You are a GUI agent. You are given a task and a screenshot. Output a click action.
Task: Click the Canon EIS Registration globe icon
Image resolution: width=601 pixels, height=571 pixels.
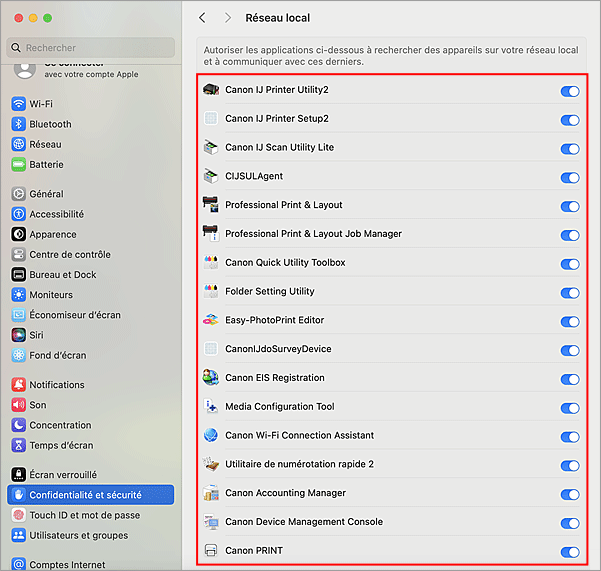(x=210, y=378)
